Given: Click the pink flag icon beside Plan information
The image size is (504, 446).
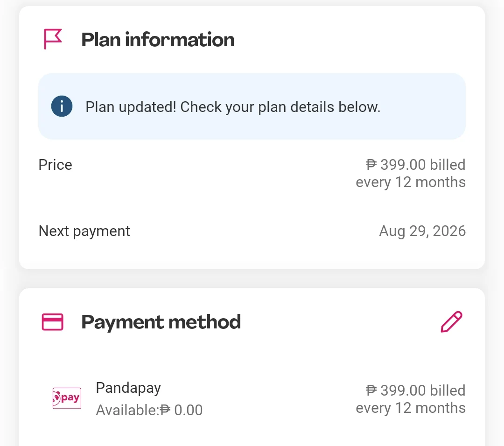Looking at the screenshot, I should [x=53, y=39].
